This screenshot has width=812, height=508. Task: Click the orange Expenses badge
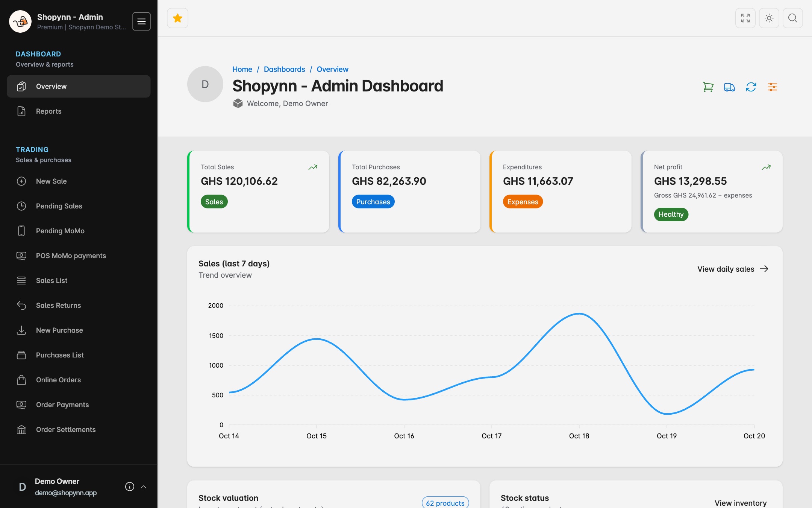(x=523, y=202)
